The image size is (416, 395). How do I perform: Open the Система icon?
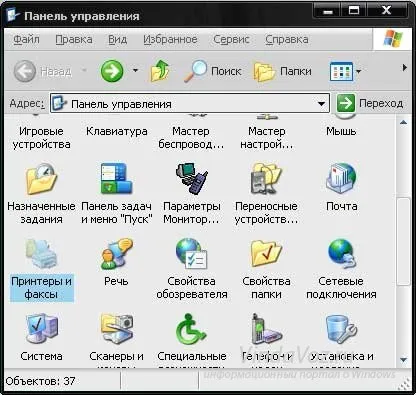(41, 329)
